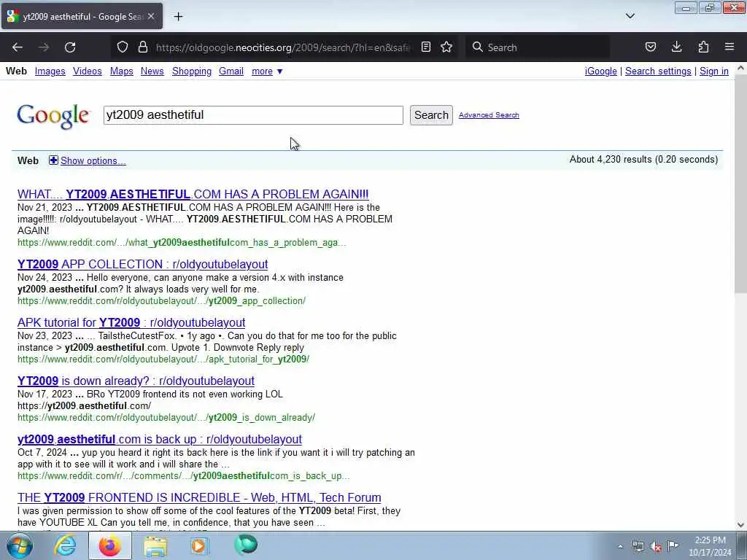Show hidden system tray icons
Image resolution: width=747 pixels, height=560 pixels.
coord(620,547)
